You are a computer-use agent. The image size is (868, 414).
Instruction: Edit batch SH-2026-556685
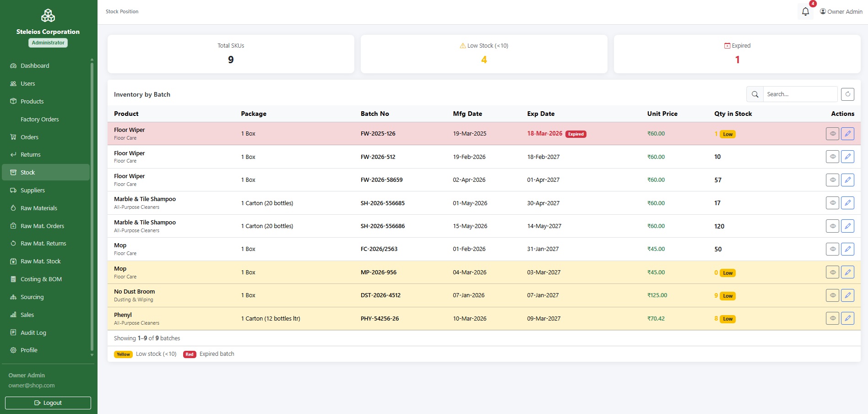(x=847, y=203)
